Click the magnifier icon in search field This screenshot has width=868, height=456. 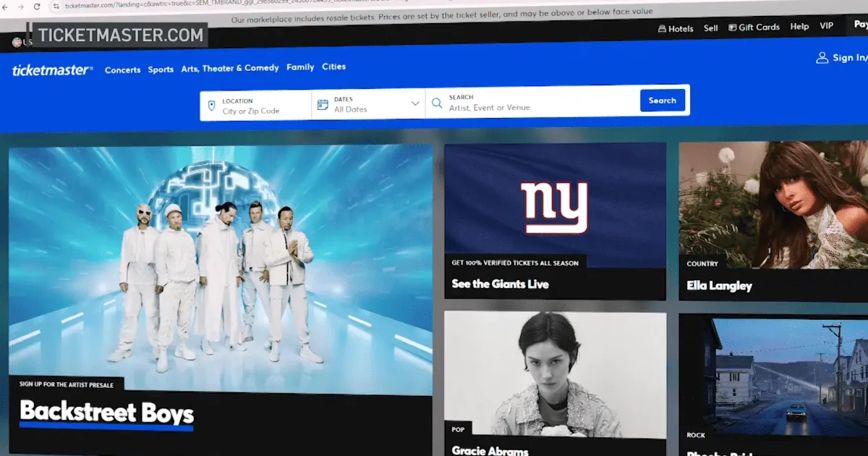click(437, 103)
